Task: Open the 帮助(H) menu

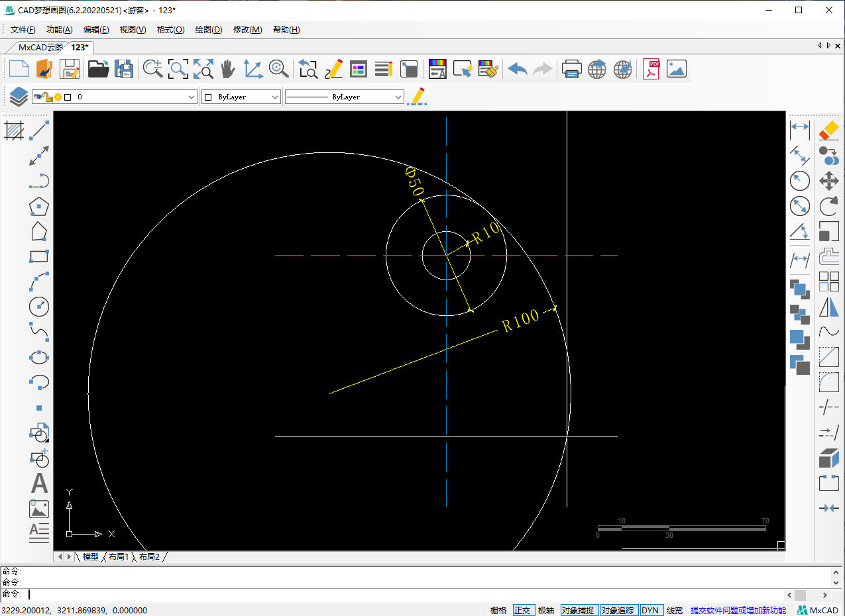Action: pyautogui.click(x=286, y=30)
